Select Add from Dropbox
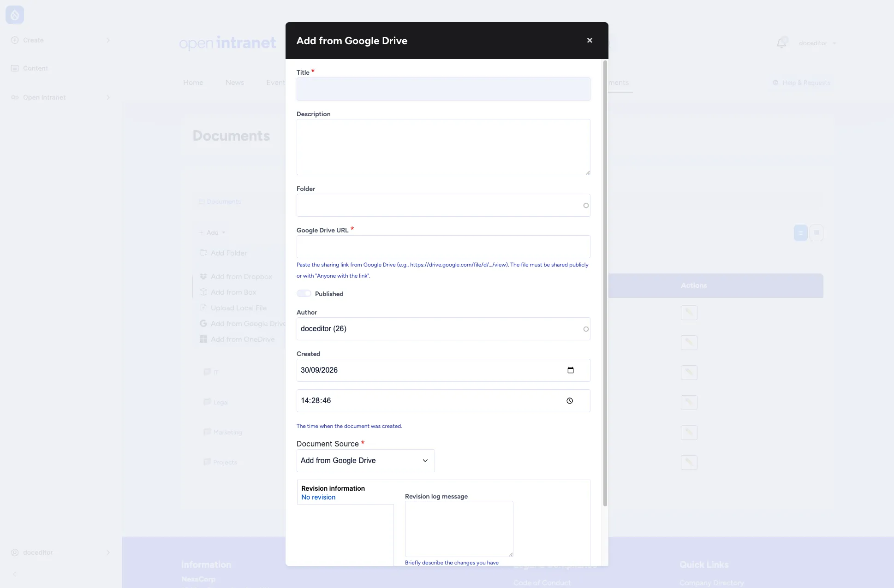The image size is (894, 588). pos(236,277)
